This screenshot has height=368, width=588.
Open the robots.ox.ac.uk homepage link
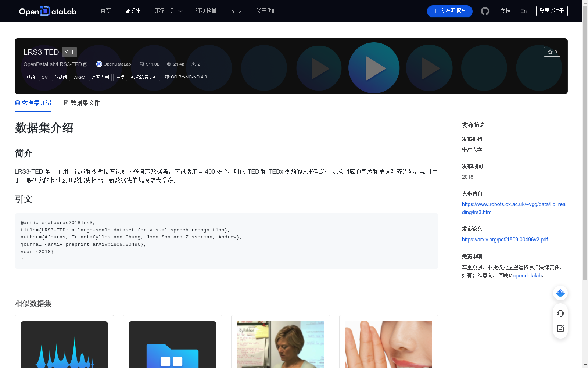[513, 208]
